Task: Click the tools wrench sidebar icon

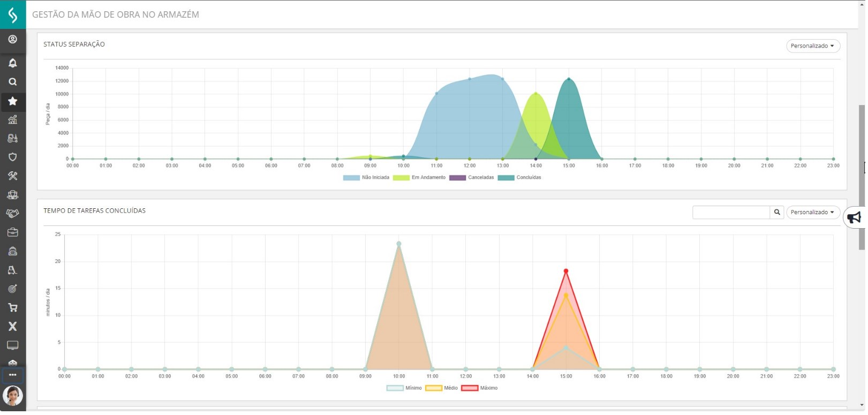Action: [x=13, y=176]
